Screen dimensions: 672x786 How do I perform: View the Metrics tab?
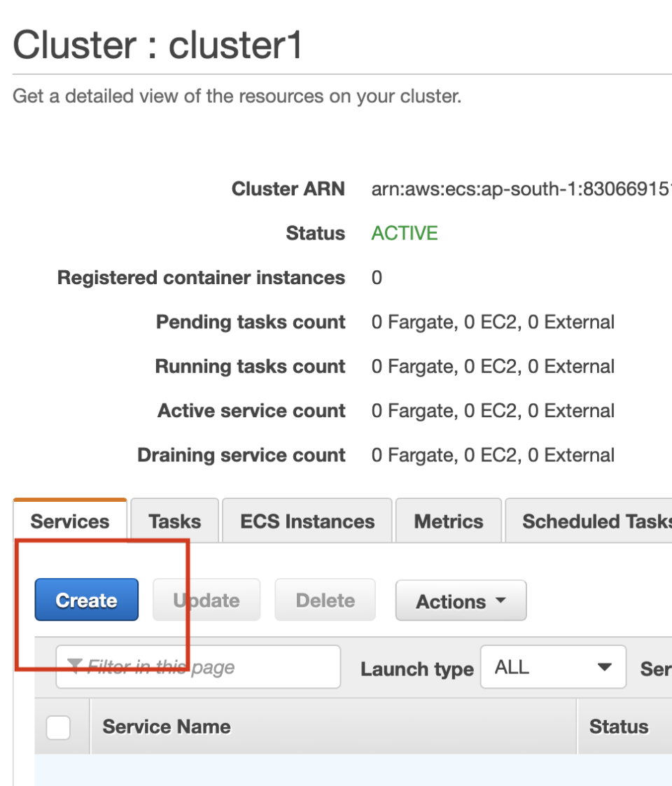[448, 521]
